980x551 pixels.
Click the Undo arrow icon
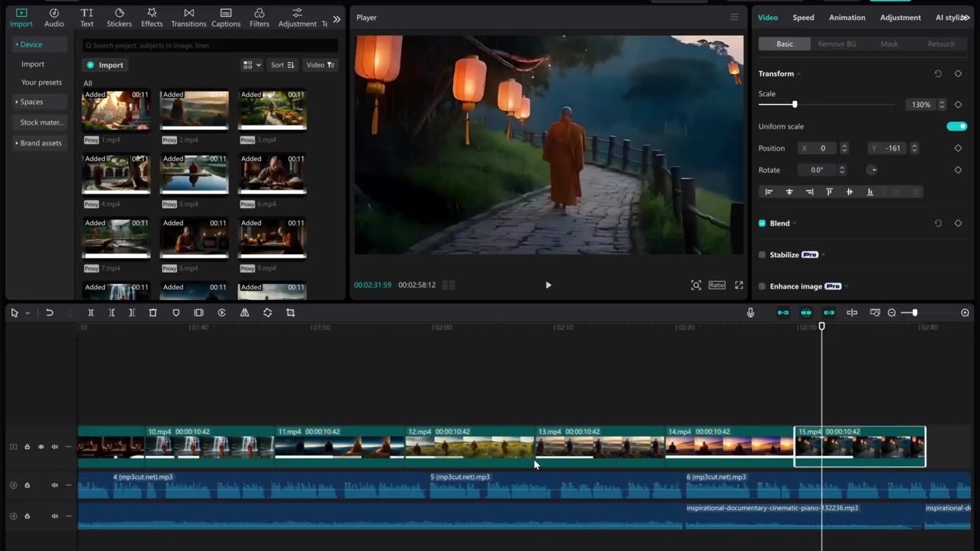coord(50,313)
